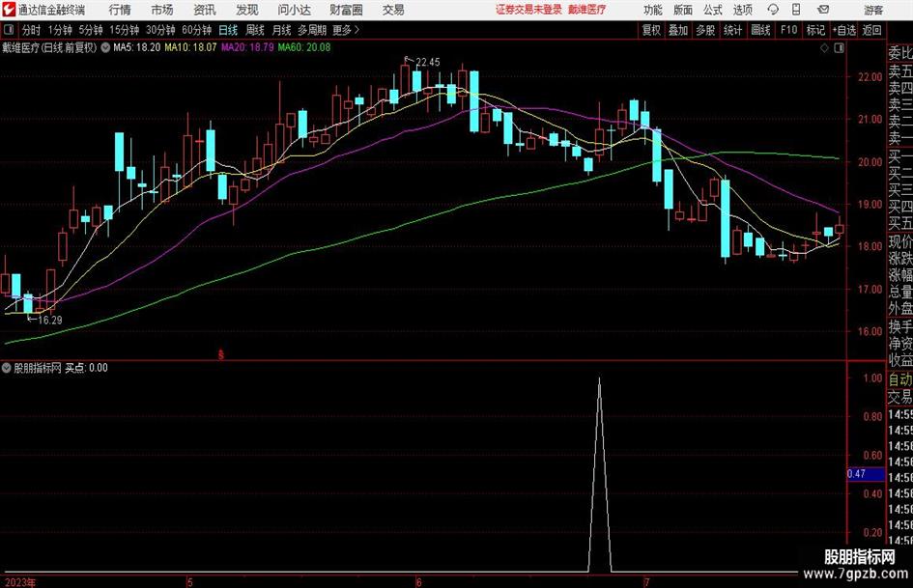Expand the 股朋指标网 indicator dropdown
The width and height of the screenshot is (913, 588).
click(x=7, y=368)
